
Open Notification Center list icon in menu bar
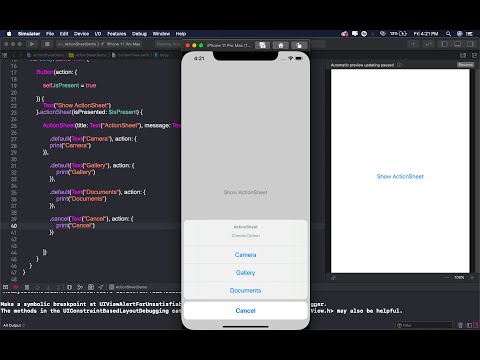coord(469,34)
